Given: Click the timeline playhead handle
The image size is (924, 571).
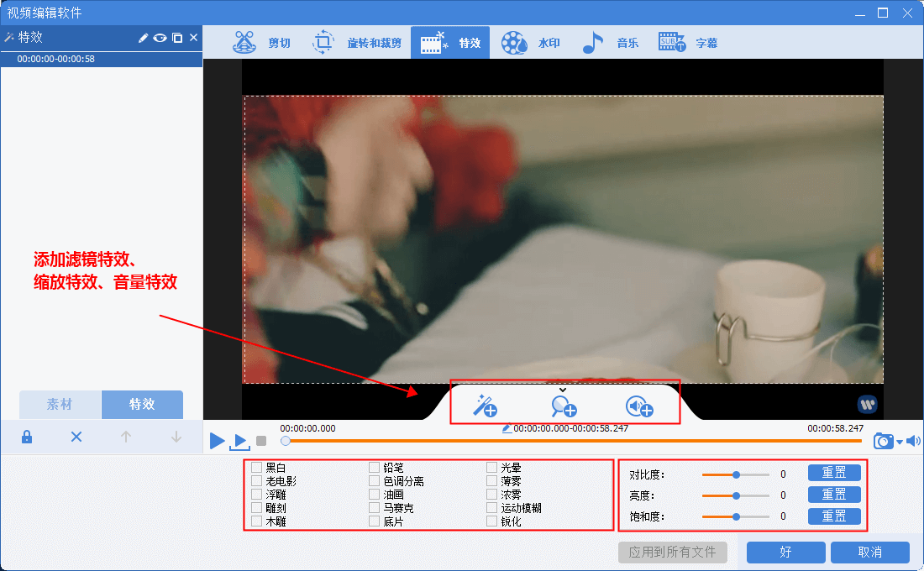Looking at the screenshot, I should point(286,441).
